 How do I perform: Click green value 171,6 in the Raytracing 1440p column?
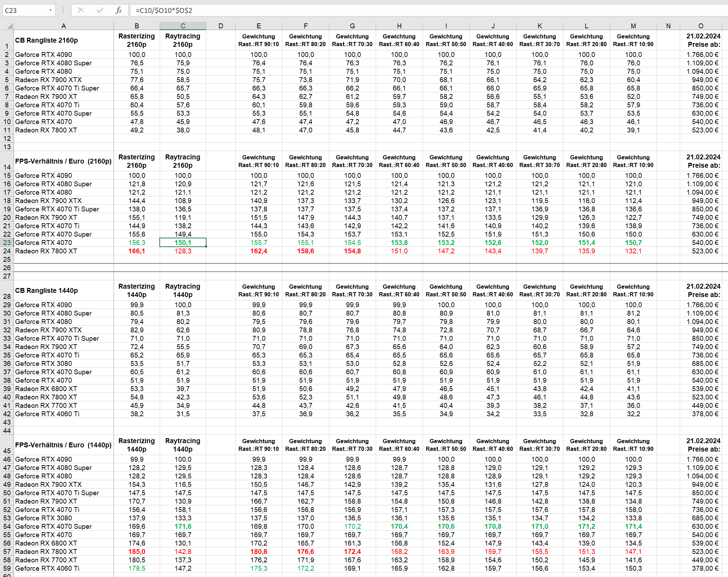(x=183, y=526)
